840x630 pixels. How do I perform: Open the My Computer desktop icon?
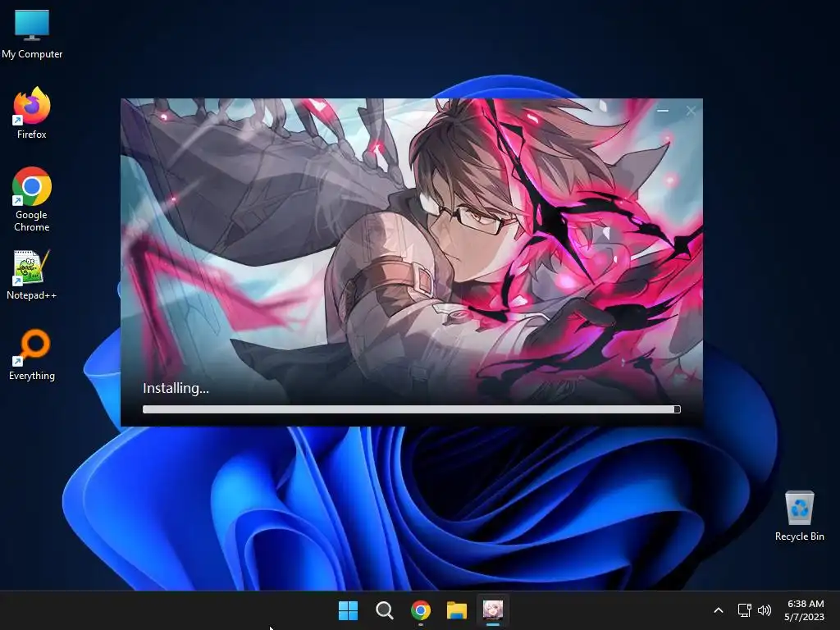32,34
